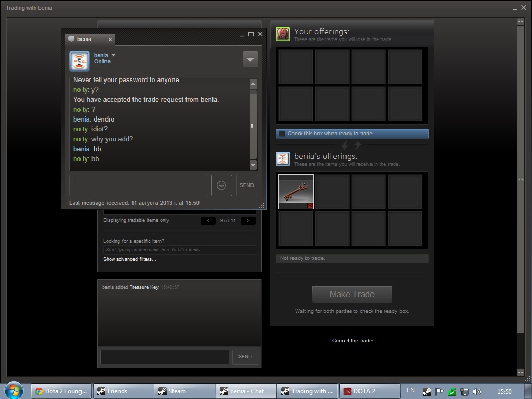Maximize the benia chat window
This screenshot has width=532, height=399.
251,34
